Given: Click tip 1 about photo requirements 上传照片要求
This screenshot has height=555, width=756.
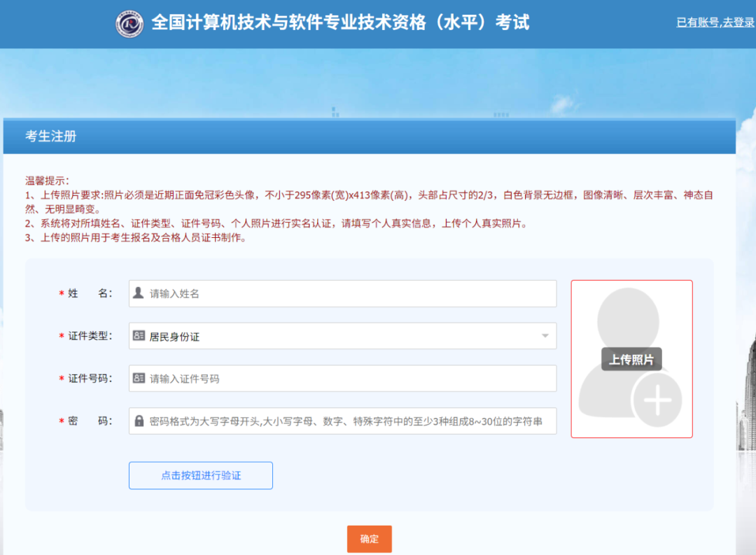Looking at the screenshot, I should 370,202.
